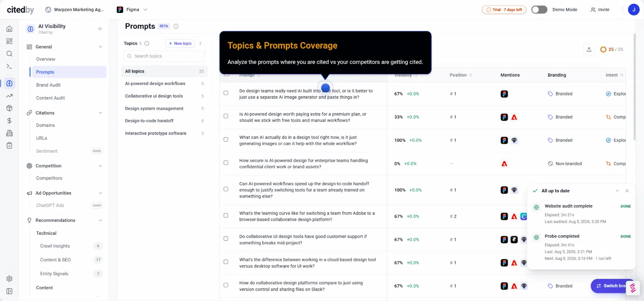This screenshot has width=644, height=301.
Task: Check the 'Do design teams really need AI' row
Action: point(226,93)
